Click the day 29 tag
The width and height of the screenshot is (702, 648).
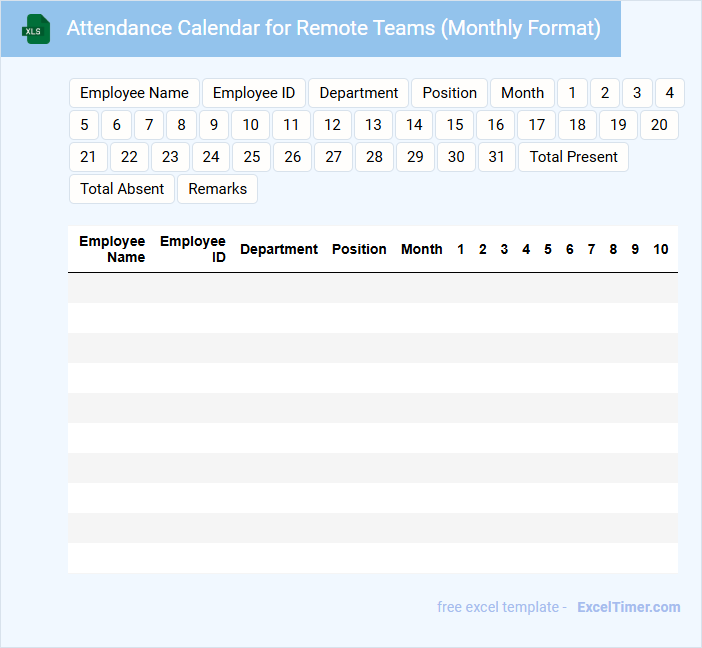pyautogui.click(x=415, y=157)
